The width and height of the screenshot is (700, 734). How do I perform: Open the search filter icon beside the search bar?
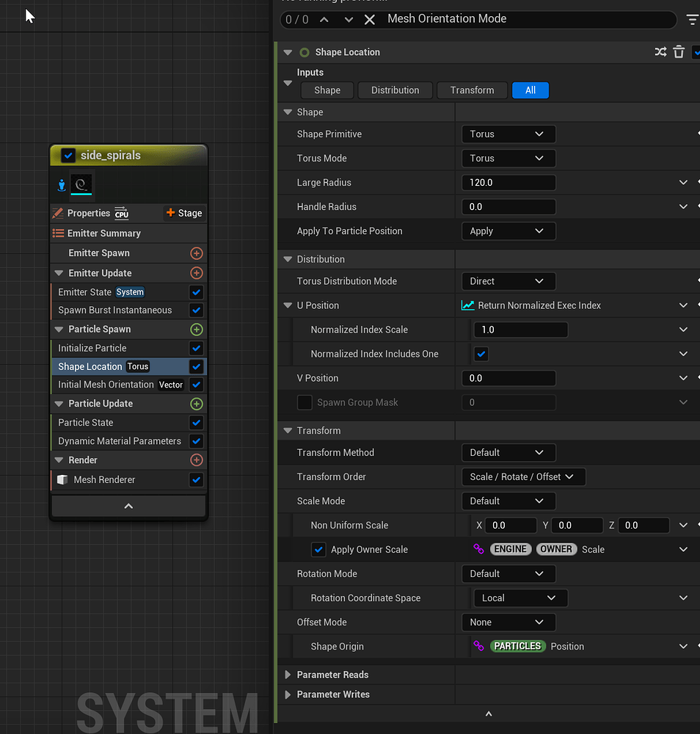click(x=692, y=20)
